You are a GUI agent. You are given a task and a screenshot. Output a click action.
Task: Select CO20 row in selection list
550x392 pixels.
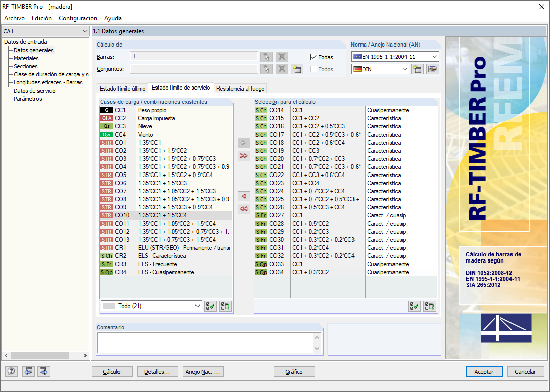click(345, 159)
